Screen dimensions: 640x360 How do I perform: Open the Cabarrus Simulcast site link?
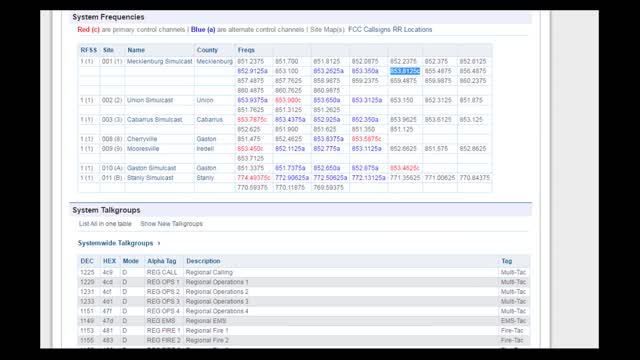[x=154, y=120]
